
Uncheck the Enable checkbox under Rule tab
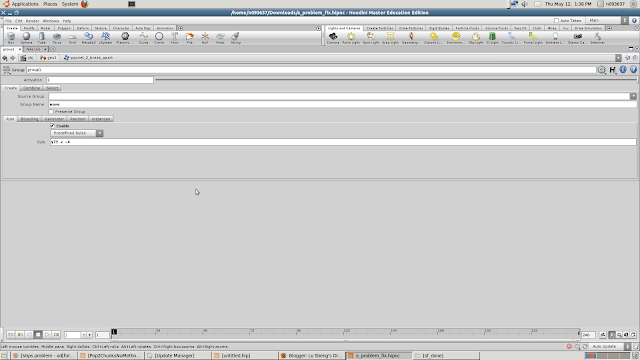pos(52,126)
